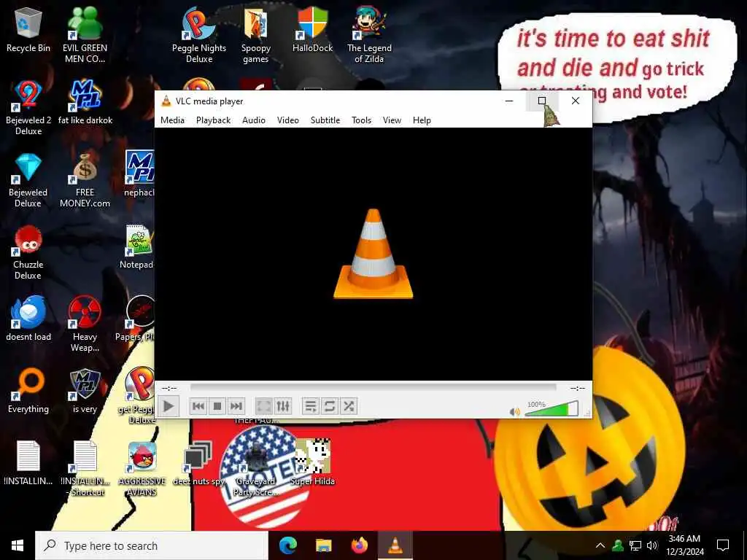
Task: Open the Help menu in VLC
Action: 422,120
